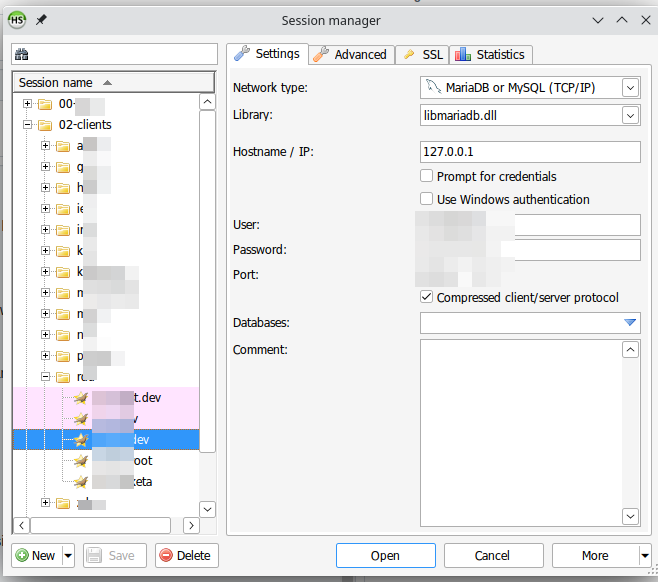Screen dimensions: 658x582
Task: Click the HeidiSQL application logo icon
Action: click(x=17, y=20)
